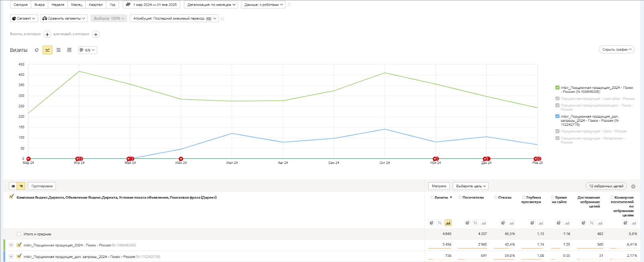Expand the imbir_Порционная продукция_2024 row
Image resolution: width=644 pixels, height=262 pixels.
tap(11, 245)
